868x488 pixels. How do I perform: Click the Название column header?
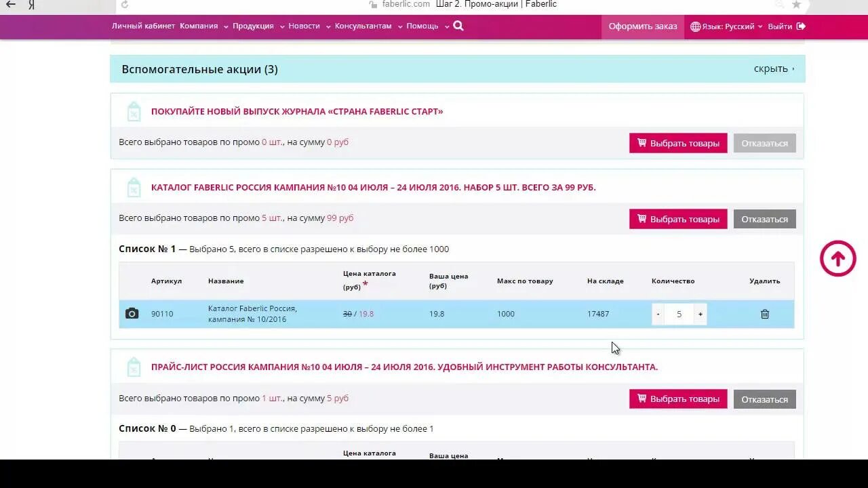[226, 281]
